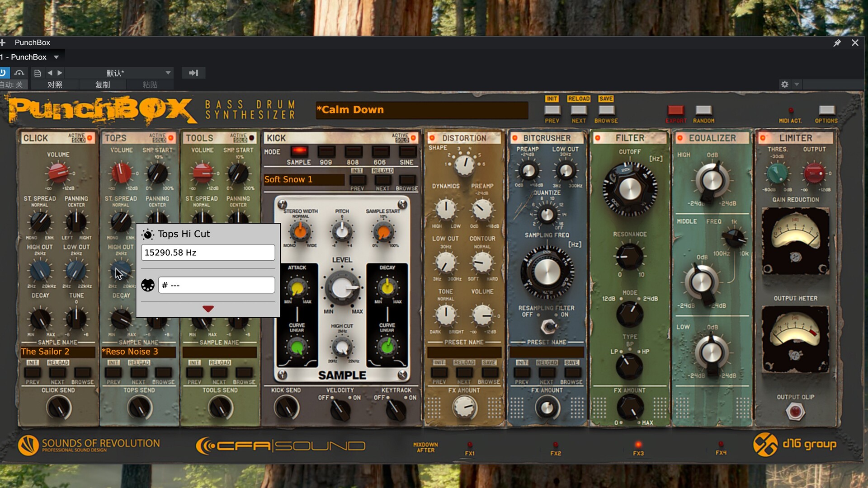Image resolution: width=868 pixels, height=488 pixels.
Task: Pin the PunchBox plugin window
Action: (837, 42)
